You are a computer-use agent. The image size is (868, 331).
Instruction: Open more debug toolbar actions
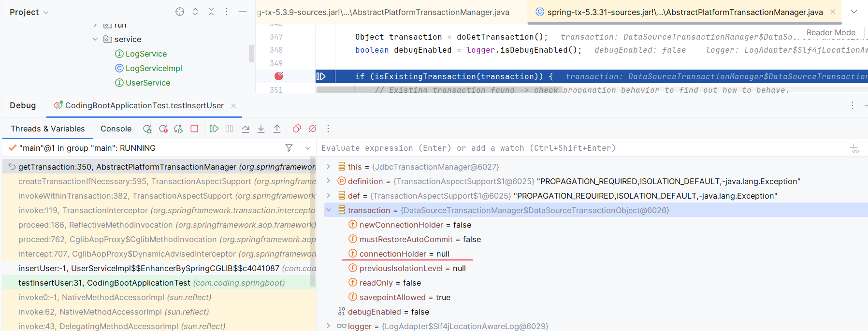[328, 129]
